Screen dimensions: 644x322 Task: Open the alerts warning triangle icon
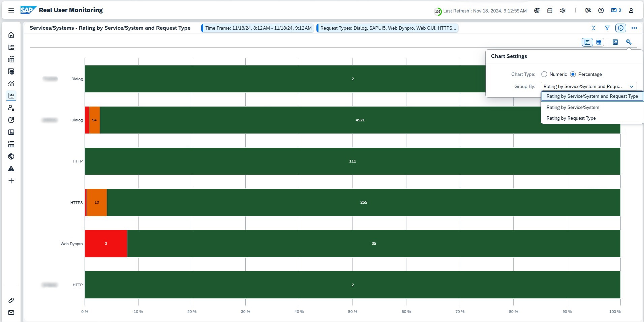pyautogui.click(x=11, y=169)
